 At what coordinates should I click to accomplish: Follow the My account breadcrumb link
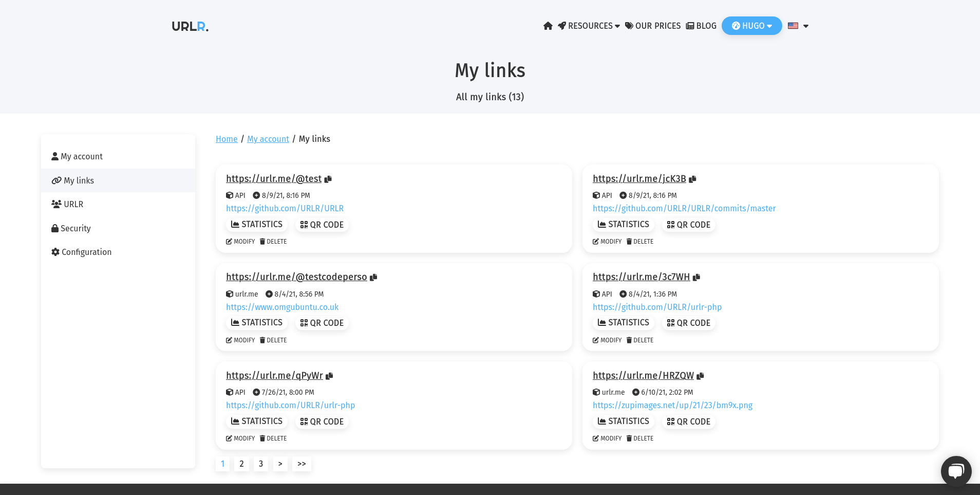coord(268,139)
